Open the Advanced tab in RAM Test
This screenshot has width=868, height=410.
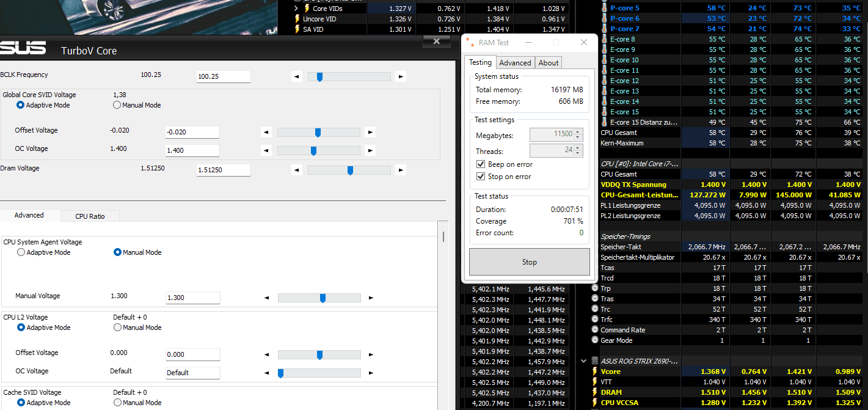point(515,63)
